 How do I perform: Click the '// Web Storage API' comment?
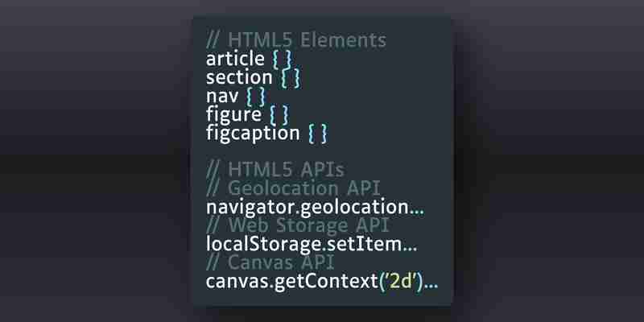coord(297,225)
